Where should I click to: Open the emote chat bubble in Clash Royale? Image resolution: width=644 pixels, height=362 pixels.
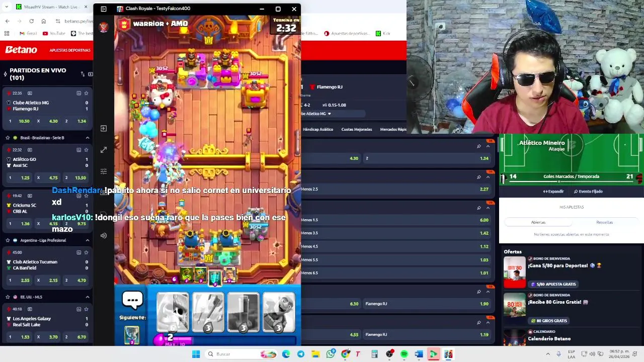coord(133,300)
